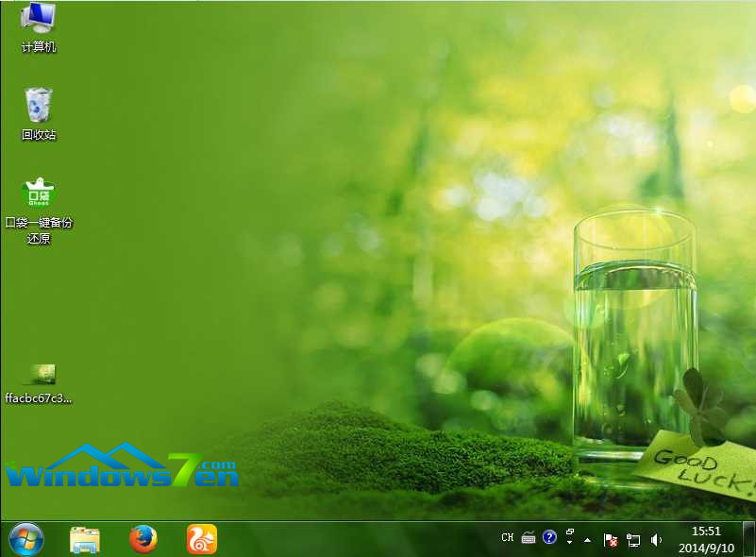The image size is (756, 557).
Task: Open Firefox from the taskbar
Action: (x=143, y=539)
